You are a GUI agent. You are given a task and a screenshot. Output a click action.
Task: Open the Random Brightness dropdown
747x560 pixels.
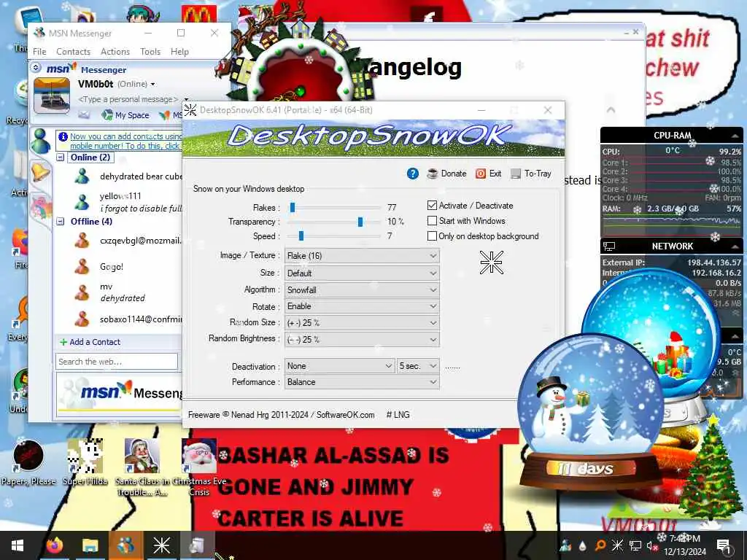click(362, 340)
